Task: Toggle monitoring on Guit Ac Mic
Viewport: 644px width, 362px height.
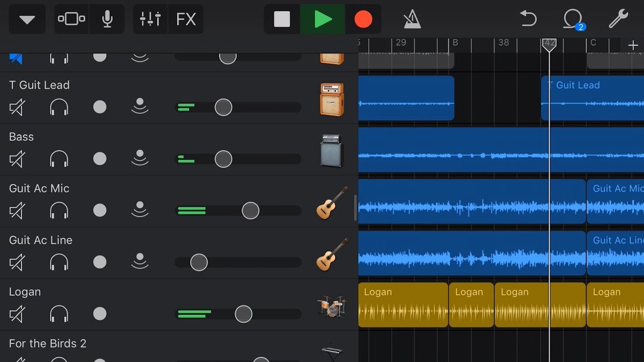Action: [140, 210]
